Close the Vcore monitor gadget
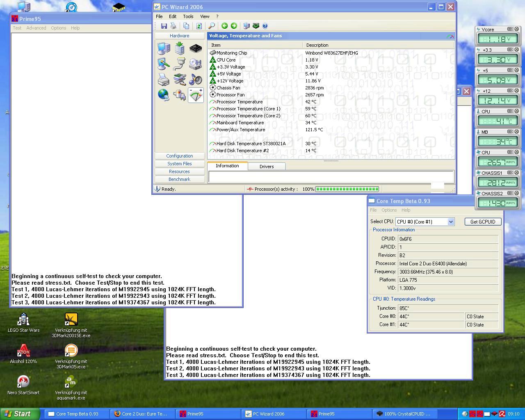This screenshot has height=420, width=525. [x=517, y=29]
